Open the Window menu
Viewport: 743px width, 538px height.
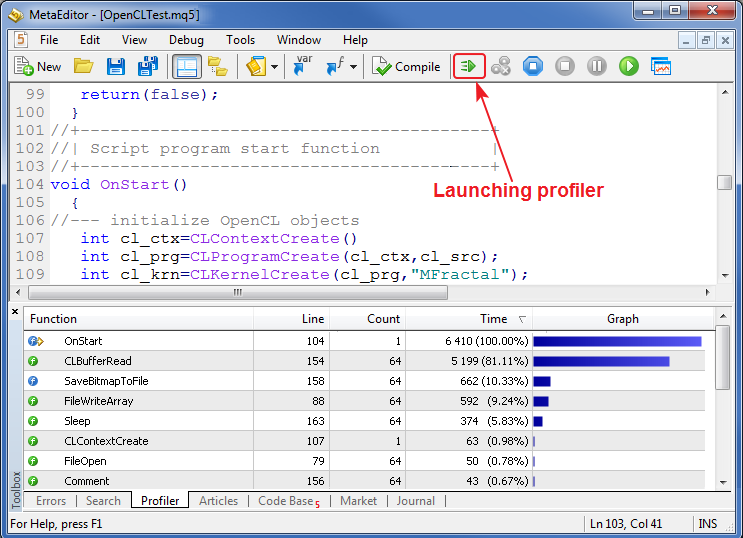point(299,40)
